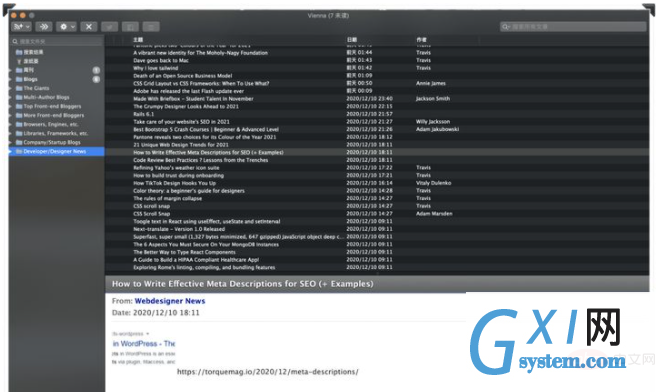Expand the Company/Startup Blogs disclosure triangle

click(x=11, y=142)
